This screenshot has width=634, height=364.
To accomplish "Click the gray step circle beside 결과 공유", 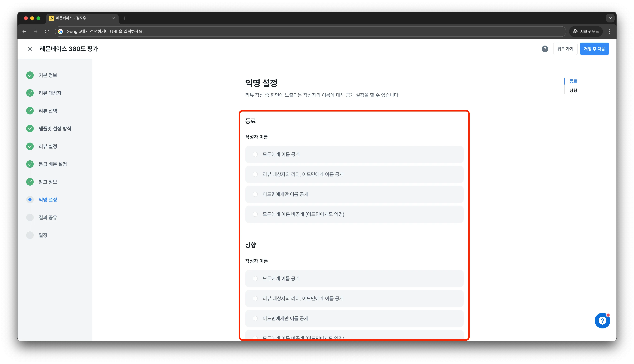I will tap(30, 218).
